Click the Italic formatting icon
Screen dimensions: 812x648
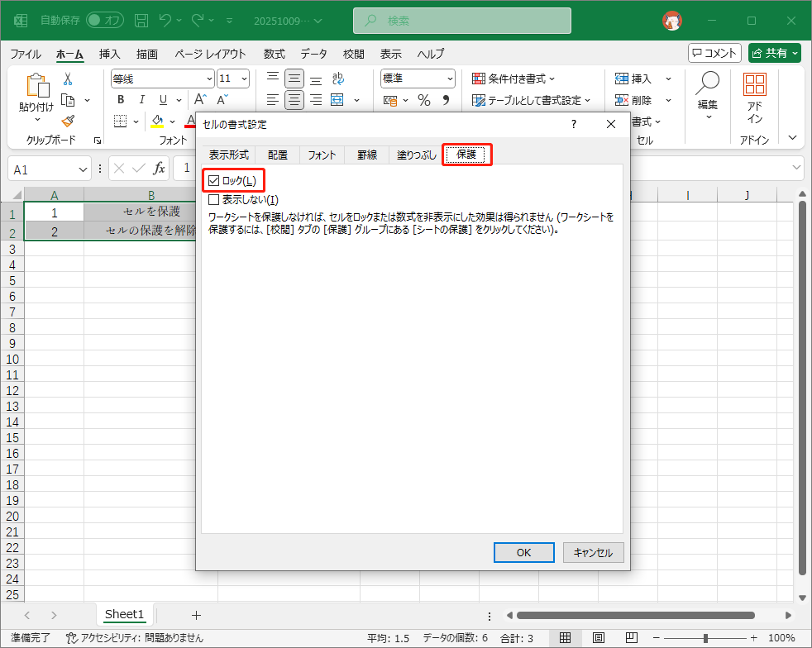142,100
